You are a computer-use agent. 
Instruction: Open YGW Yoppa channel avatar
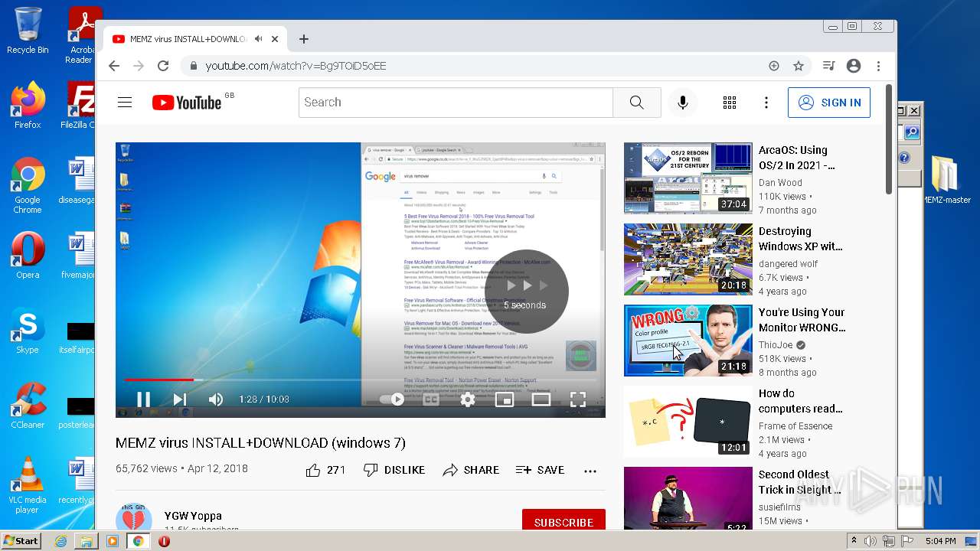[134, 517]
